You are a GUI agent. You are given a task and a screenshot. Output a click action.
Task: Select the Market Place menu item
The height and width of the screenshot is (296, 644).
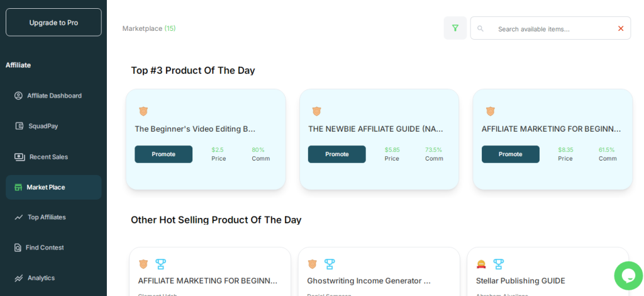coord(53,187)
